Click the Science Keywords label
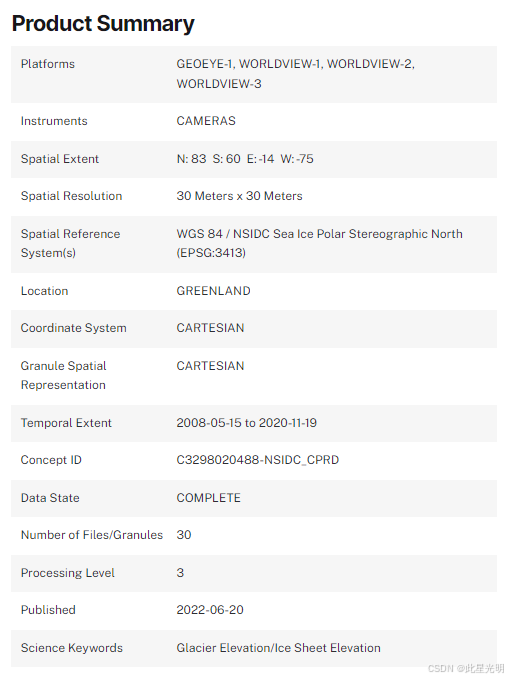 [x=72, y=648]
